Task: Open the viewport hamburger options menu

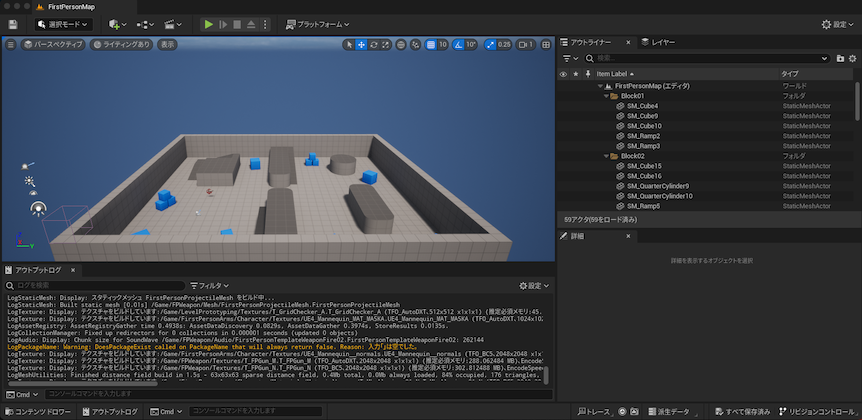Action: [x=11, y=45]
